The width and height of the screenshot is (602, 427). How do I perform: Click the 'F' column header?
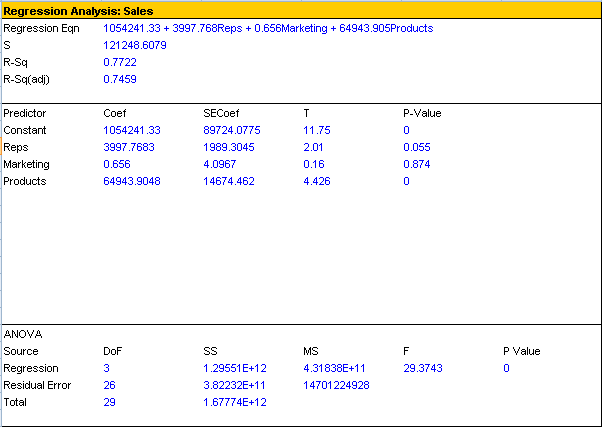(406, 351)
